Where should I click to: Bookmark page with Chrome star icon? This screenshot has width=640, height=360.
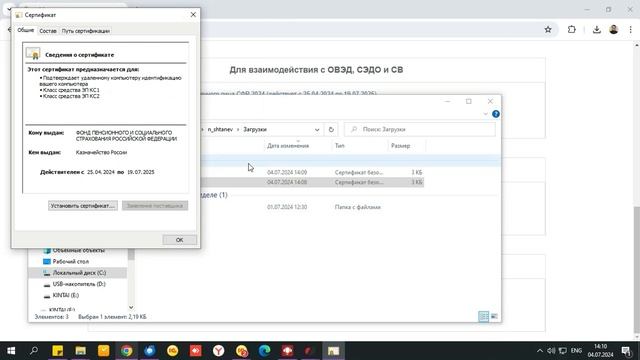[548, 29]
